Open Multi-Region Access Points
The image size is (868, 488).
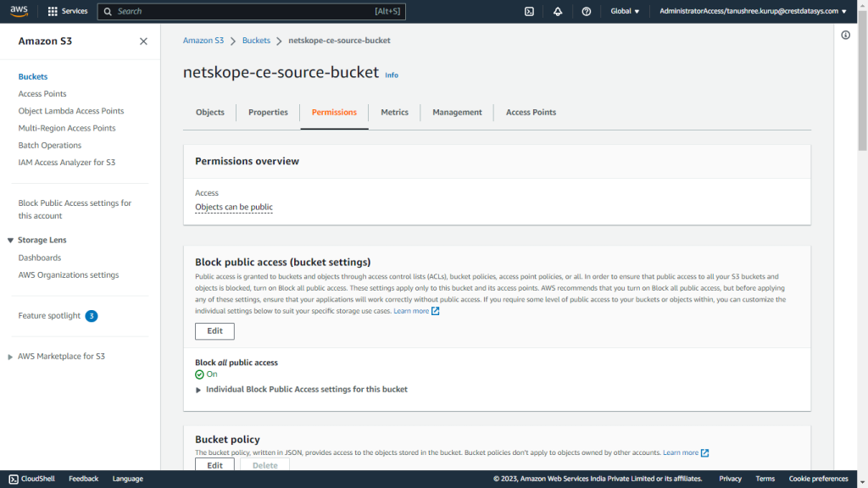67,129
